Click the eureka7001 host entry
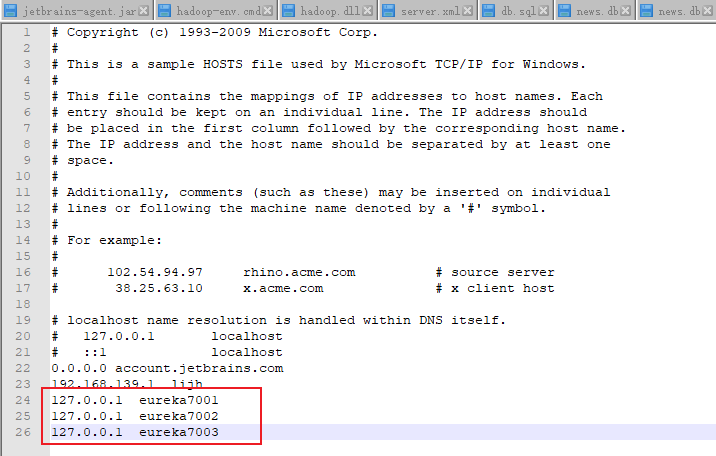The height and width of the screenshot is (456, 716). point(135,400)
